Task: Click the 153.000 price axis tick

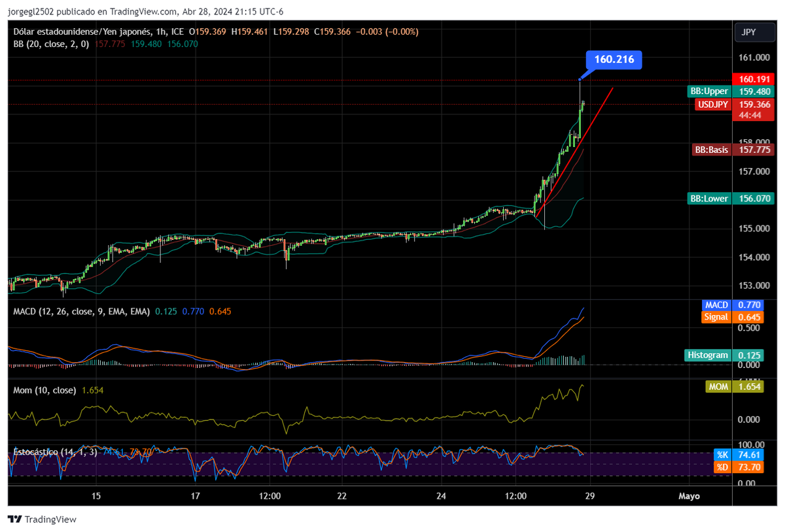Action: 754,286
